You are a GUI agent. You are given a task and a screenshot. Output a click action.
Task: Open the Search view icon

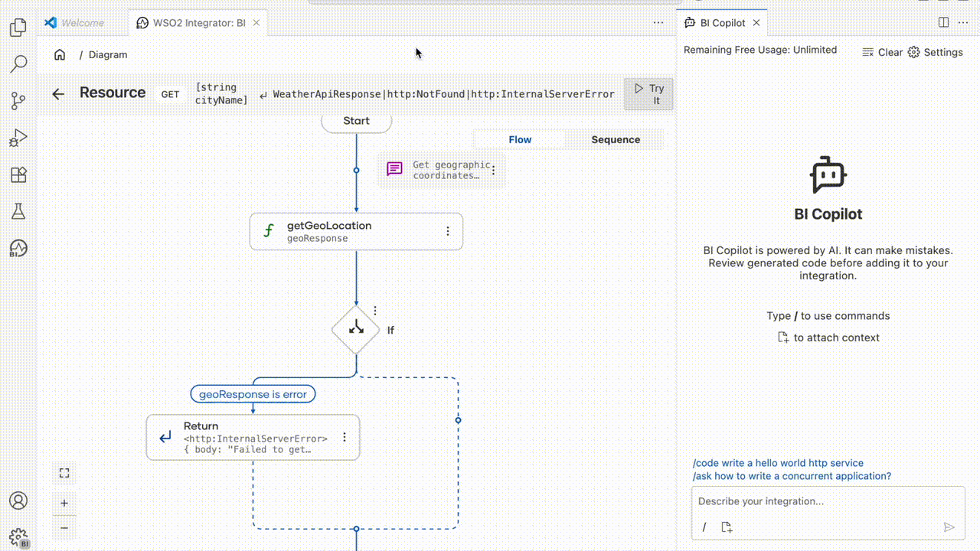(18, 64)
